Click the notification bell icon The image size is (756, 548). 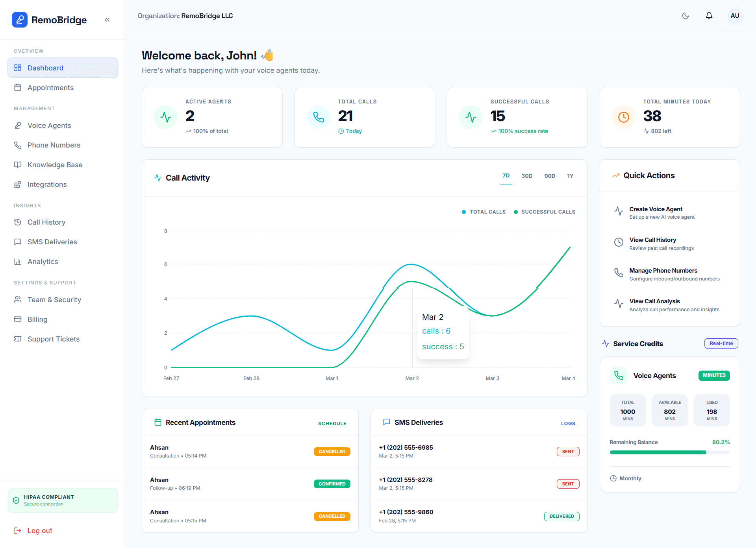pos(709,16)
